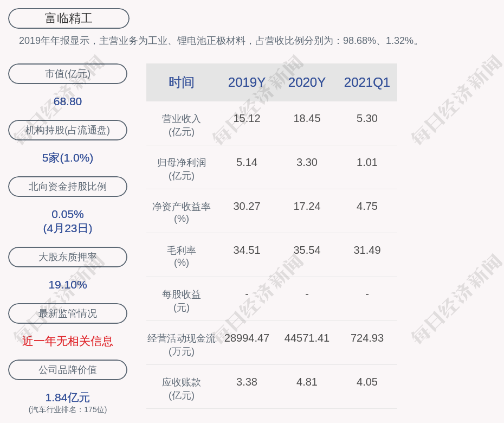Image resolution: width=504 pixels, height=423 pixels.
Task: Click brand value 1.84亿元
Action: click(68, 398)
